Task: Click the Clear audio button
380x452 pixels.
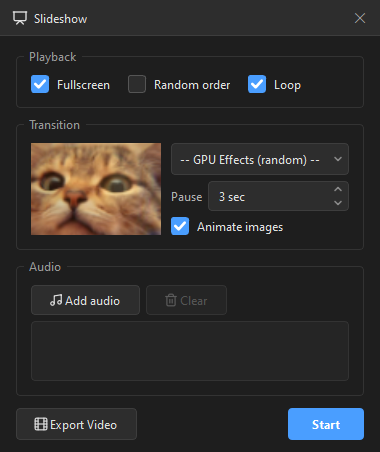Action: click(186, 300)
